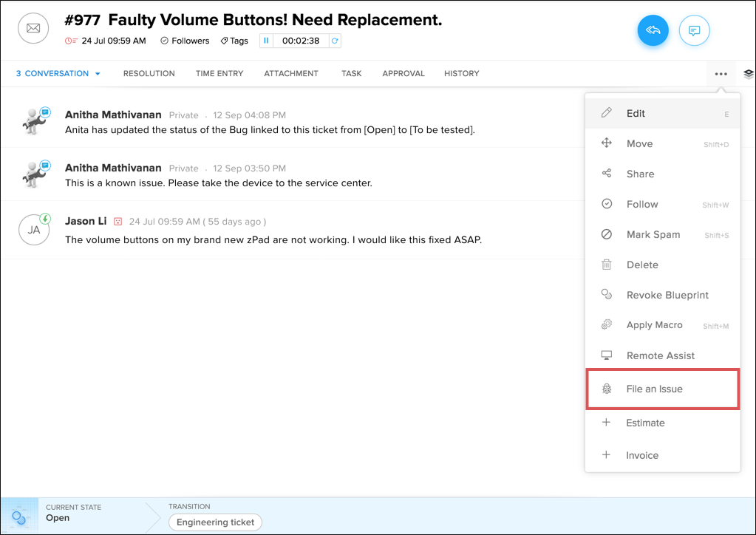
Task: Open the Tags selector
Action: [x=234, y=41]
